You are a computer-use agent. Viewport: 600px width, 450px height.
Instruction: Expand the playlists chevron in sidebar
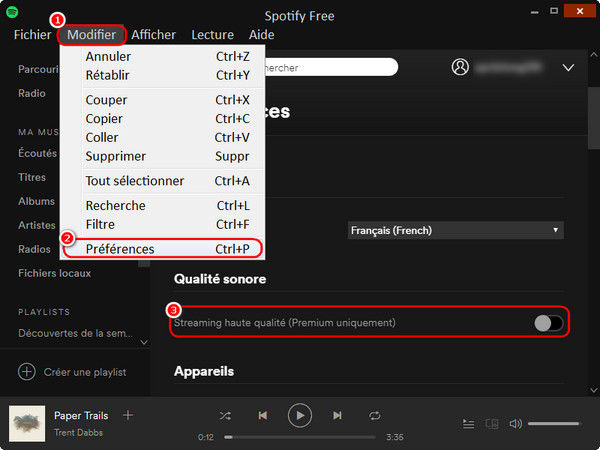click(144, 342)
